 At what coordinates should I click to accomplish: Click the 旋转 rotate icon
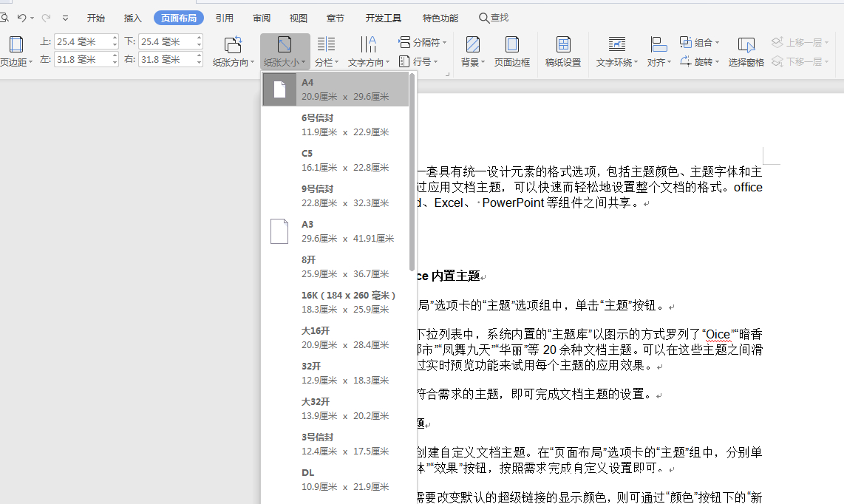point(686,61)
